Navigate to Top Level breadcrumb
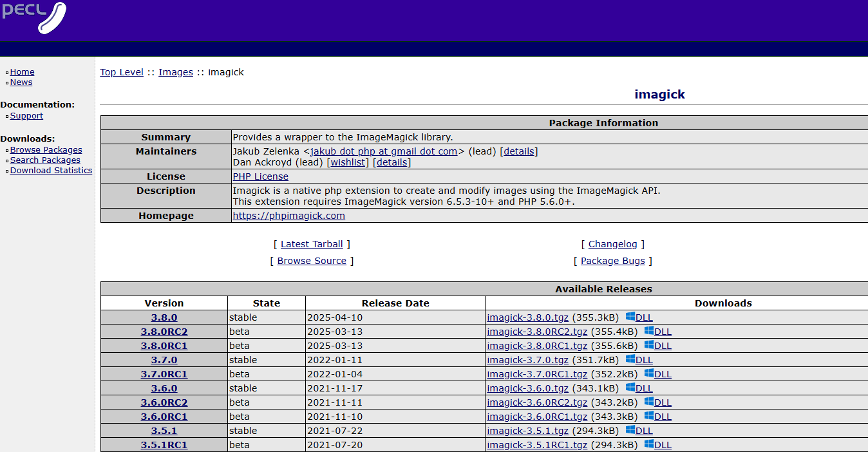868x452 pixels. [x=122, y=72]
